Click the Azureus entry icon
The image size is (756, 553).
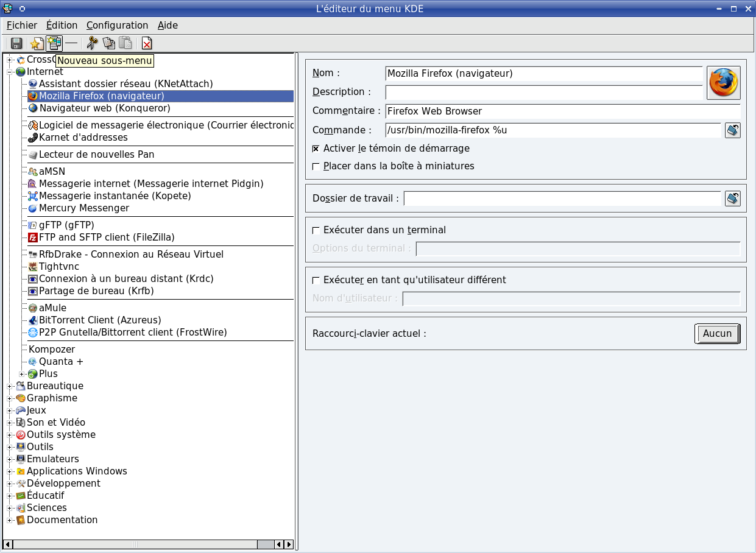pos(33,320)
